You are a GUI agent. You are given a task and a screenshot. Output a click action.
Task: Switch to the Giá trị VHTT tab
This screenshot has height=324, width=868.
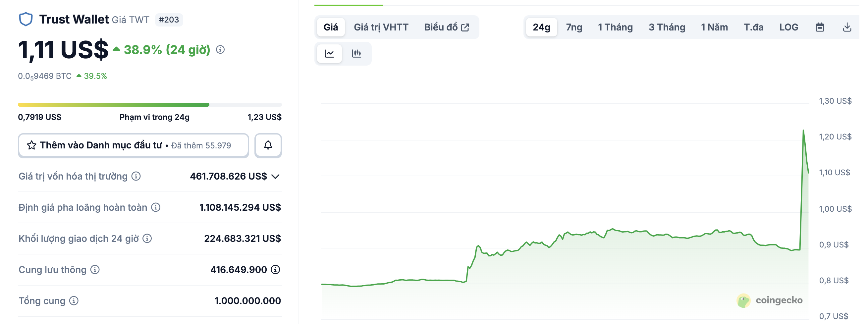tap(381, 27)
